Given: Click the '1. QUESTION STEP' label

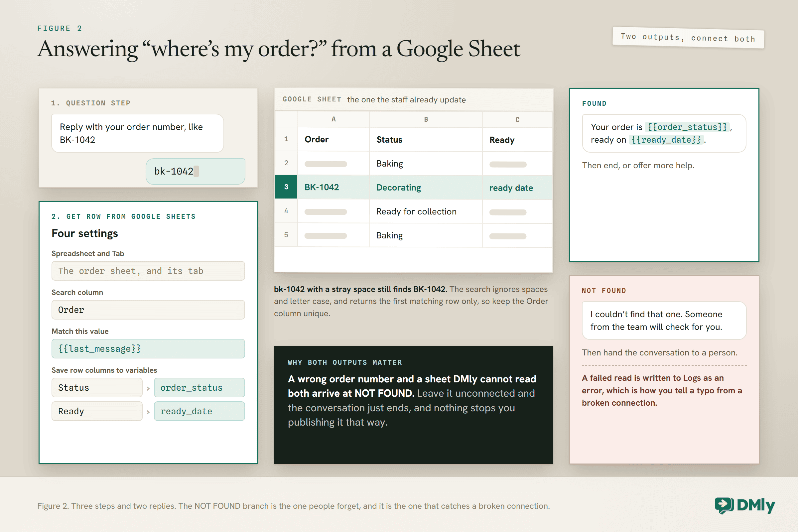Looking at the screenshot, I should [x=91, y=103].
